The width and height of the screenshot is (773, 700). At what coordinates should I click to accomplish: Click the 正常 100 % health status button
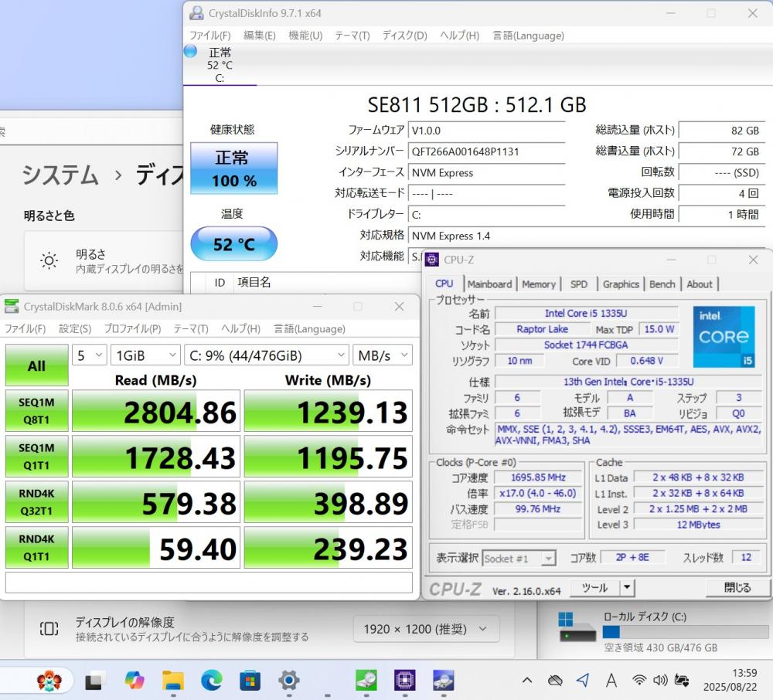click(234, 168)
